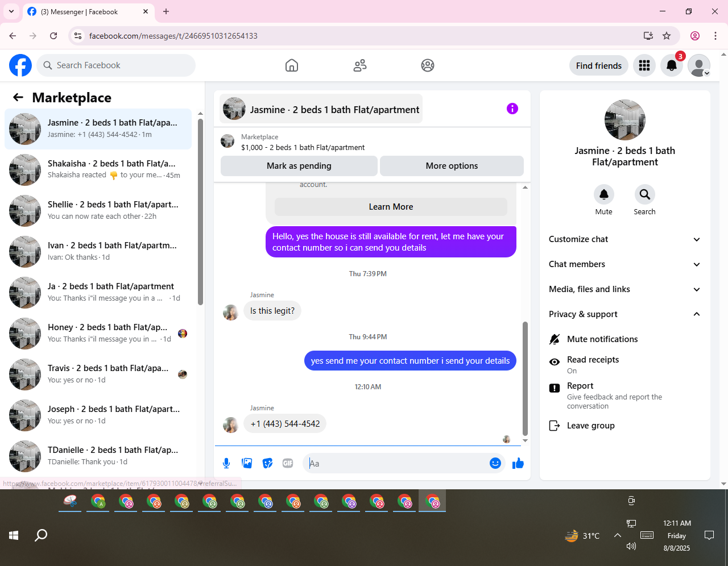Image resolution: width=728 pixels, height=566 pixels.
Task: Open Shellie conversation
Action: click(98, 211)
